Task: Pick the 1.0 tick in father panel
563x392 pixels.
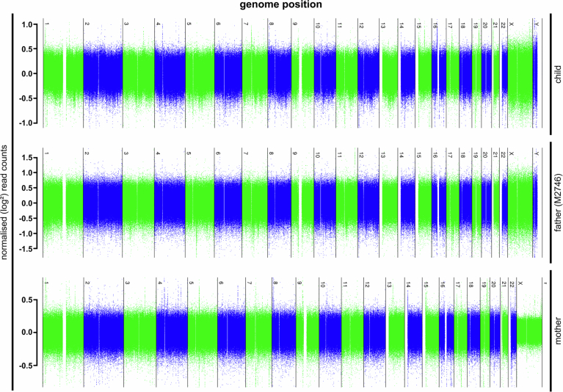Action: (x=27, y=173)
